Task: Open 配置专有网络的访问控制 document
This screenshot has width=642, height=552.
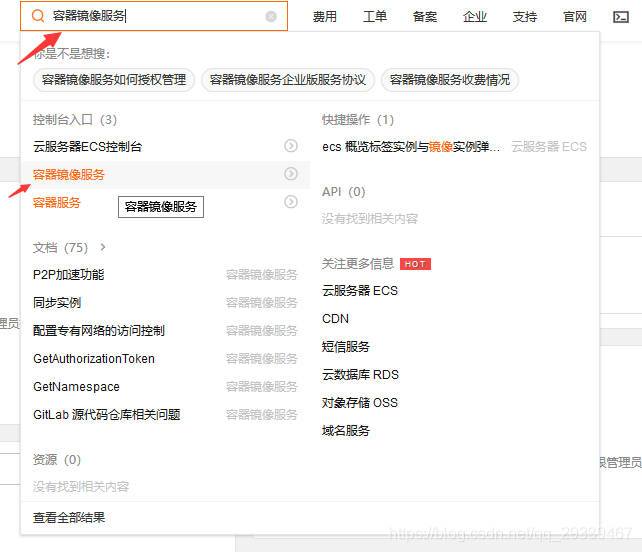Action: click(x=99, y=330)
